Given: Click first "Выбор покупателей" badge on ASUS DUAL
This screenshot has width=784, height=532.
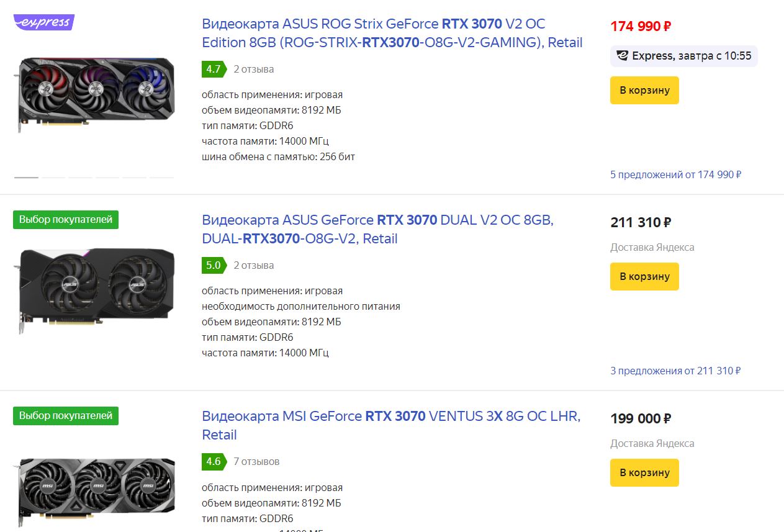Looking at the screenshot, I should click(x=66, y=219).
